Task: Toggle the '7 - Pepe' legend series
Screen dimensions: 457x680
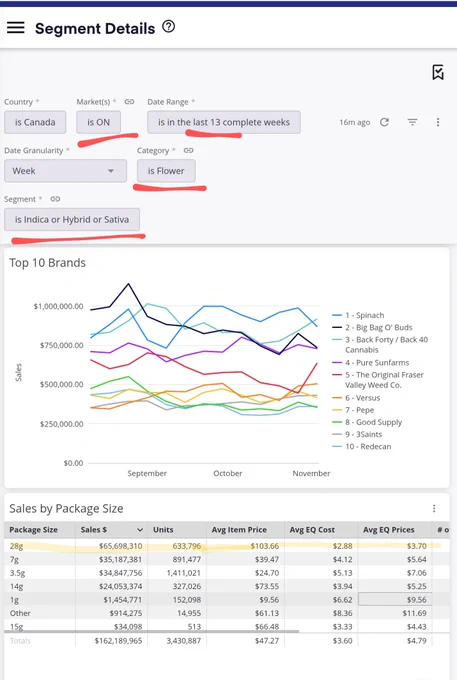Action: pyautogui.click(x=353, y=410)
